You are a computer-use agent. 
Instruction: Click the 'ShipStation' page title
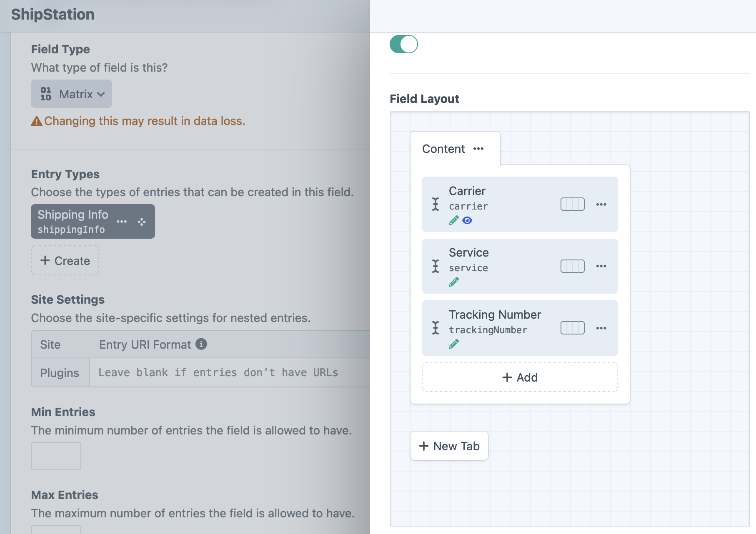point(53,15)
